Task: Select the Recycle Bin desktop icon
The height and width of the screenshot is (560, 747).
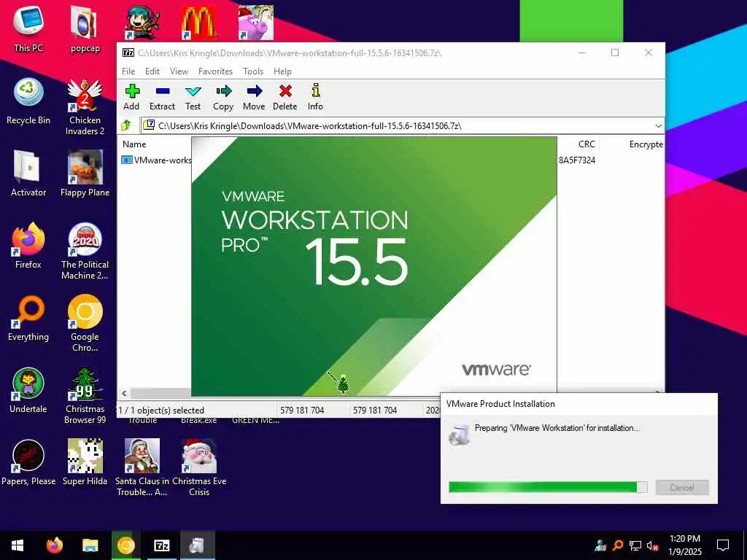Action: (x=28, y=101)
